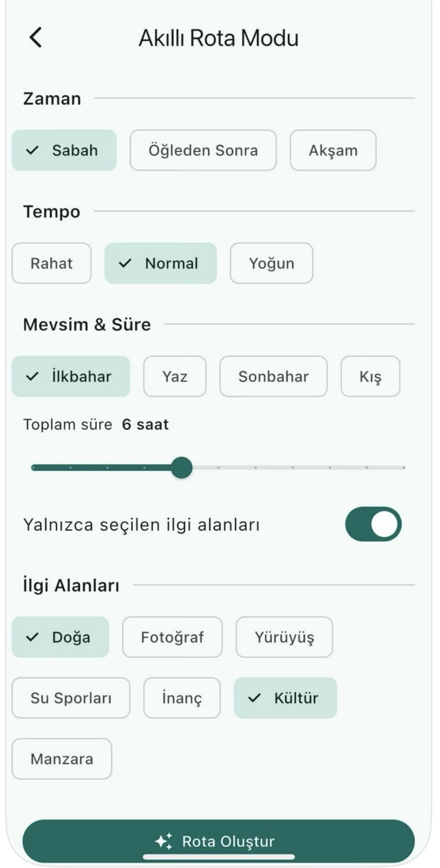Choose the Yaz season chip
The width and height of the screenshot is (440, 868).
(175, 376)
